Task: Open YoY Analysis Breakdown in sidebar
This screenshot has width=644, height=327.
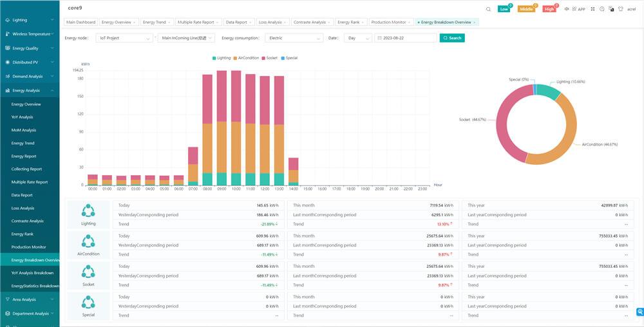Action: tap(32, 273)
